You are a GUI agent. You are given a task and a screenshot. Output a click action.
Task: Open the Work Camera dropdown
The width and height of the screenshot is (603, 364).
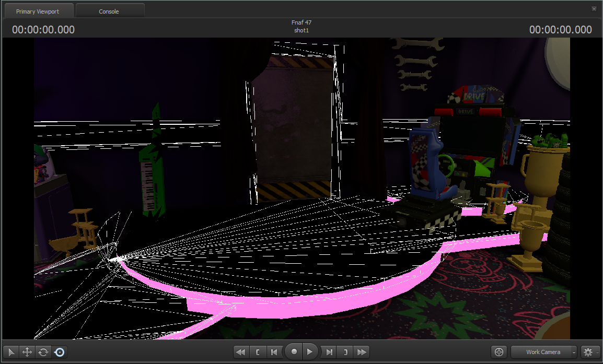point(544,352)
